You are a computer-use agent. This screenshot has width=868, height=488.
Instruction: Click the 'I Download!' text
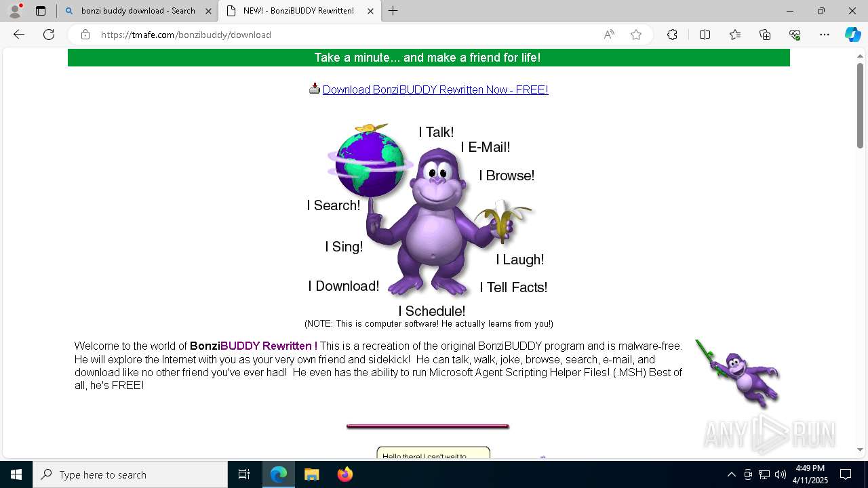click(x=344, y=286)
